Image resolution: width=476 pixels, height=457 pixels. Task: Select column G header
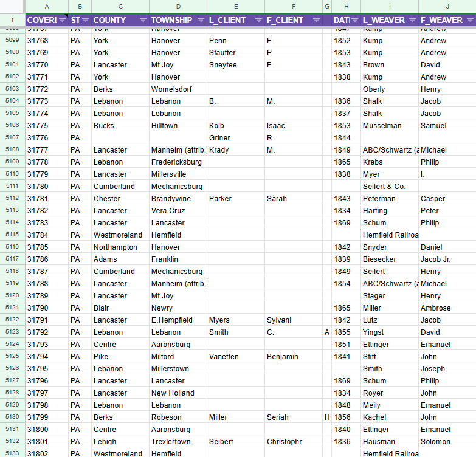click(x=327, y=6)
